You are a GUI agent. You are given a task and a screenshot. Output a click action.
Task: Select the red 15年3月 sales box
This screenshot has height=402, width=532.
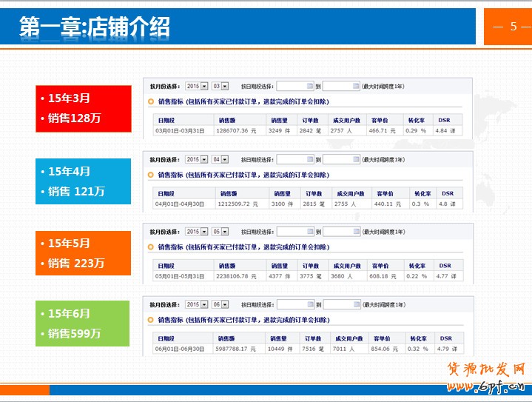(84, 108)
